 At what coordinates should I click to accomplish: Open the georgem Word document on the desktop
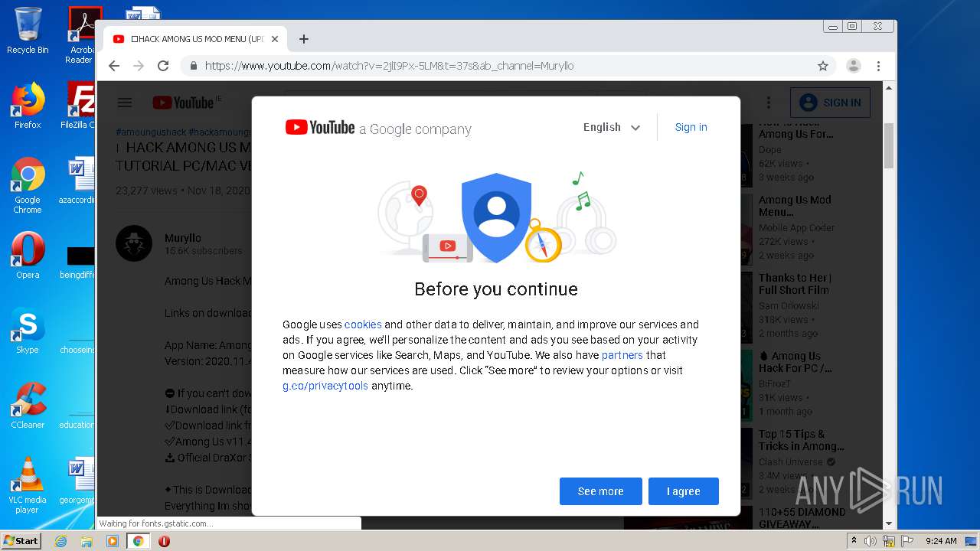pyautogui.click(x=78, y=481)
